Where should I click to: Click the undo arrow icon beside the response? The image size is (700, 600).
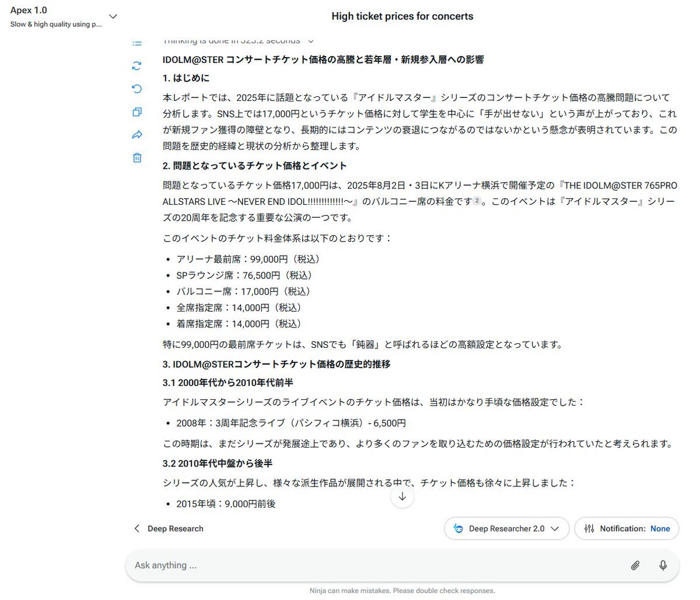[137, 89]
